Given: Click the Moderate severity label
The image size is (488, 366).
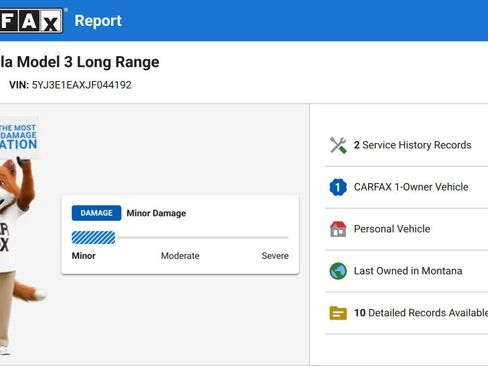Looking at the screenshot, I should (180, 256).
